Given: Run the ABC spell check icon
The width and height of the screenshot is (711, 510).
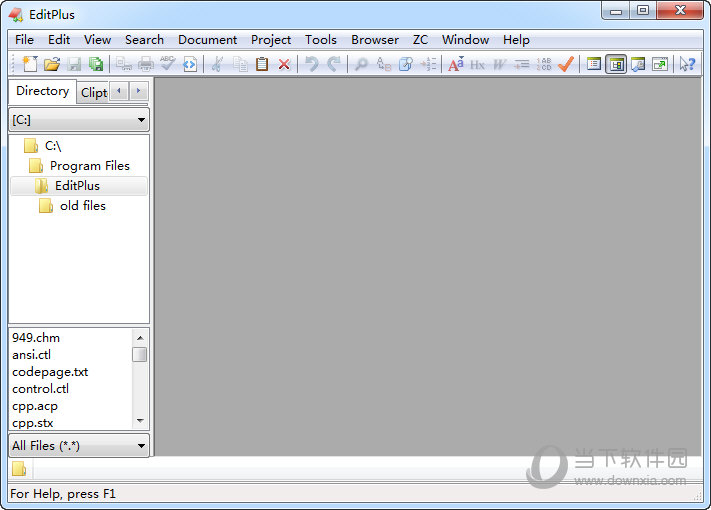Looking at the screenshot, I should tap(168, 64).
